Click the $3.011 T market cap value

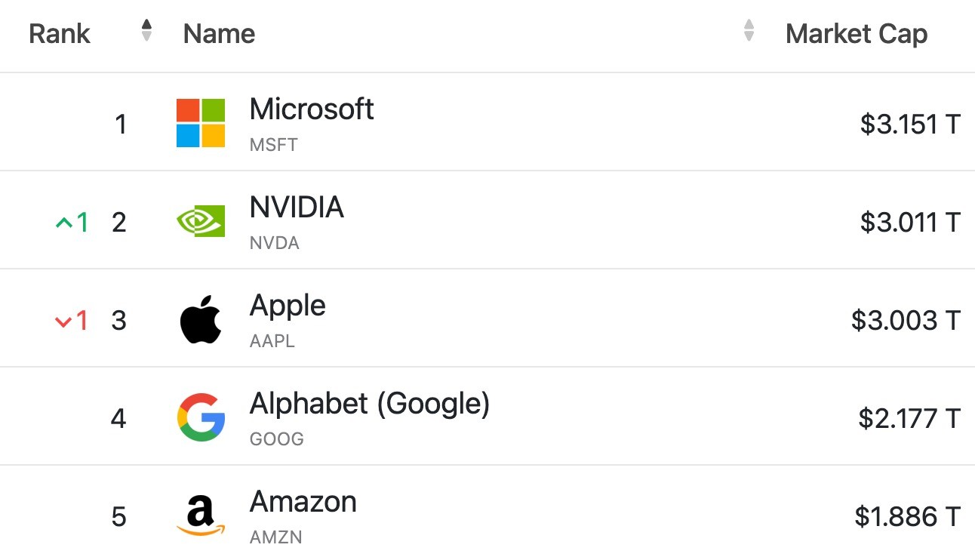910,223
